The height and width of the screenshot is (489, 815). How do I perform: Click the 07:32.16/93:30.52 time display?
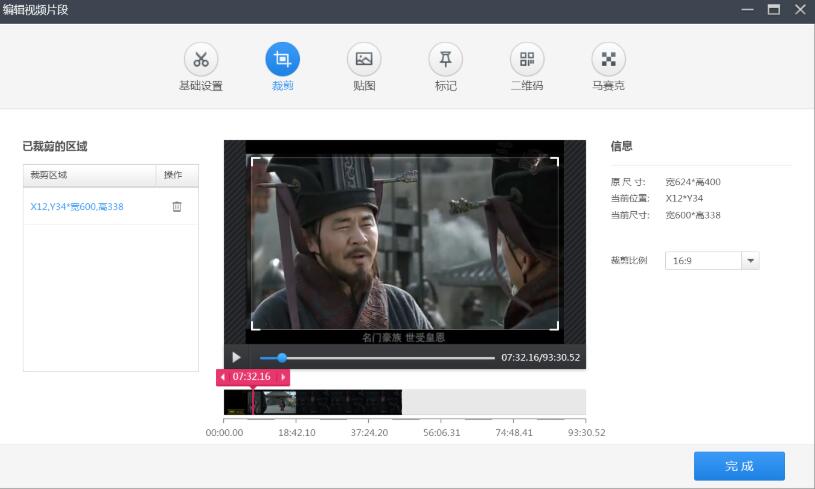pos(541,358)
